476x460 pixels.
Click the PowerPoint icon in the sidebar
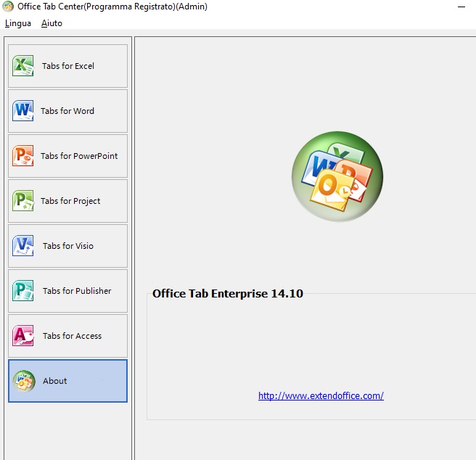22,155
